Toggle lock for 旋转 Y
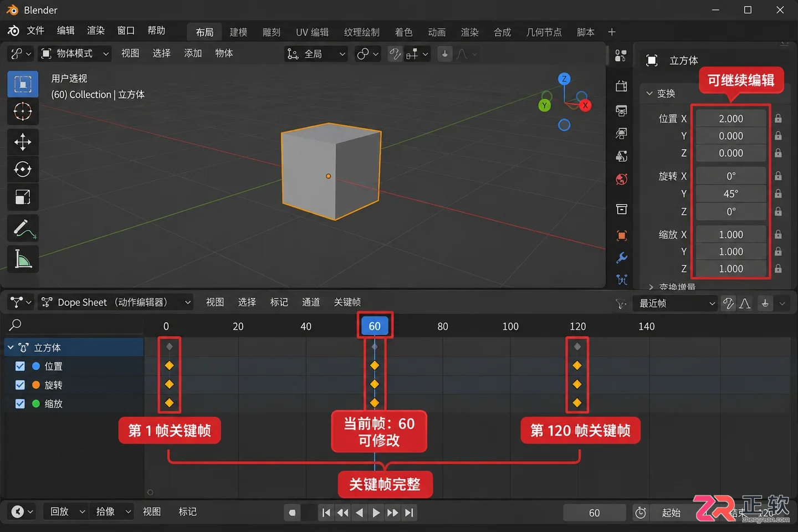 (x=778, y=194)
